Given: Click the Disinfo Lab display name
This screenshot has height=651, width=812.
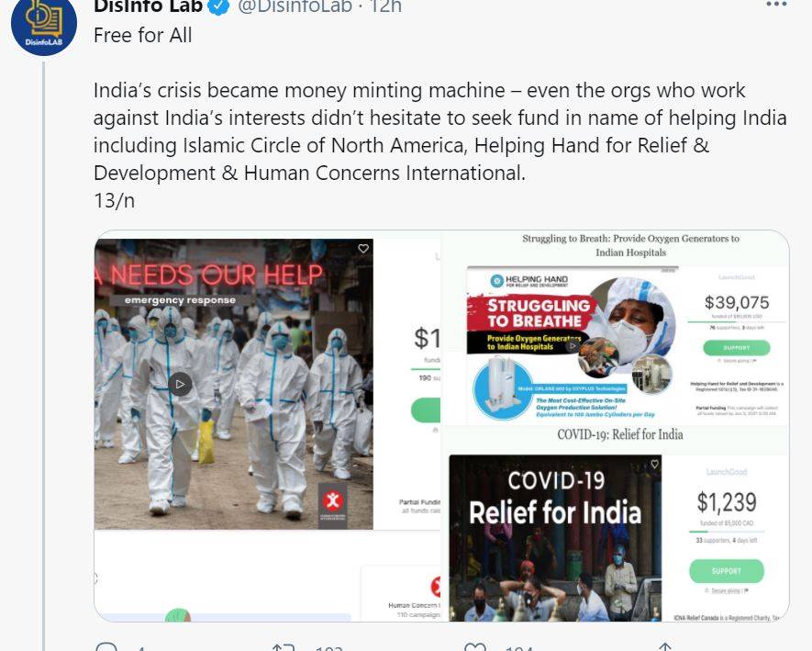Looking at the screenshot, I should tap(148, 6).
